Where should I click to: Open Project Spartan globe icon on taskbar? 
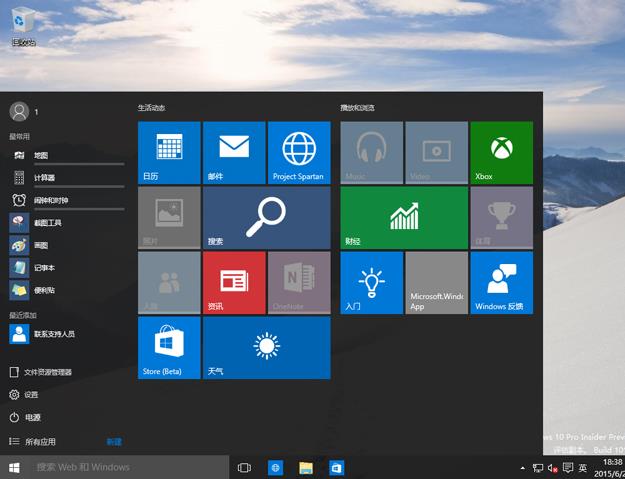tap(275, 467)
